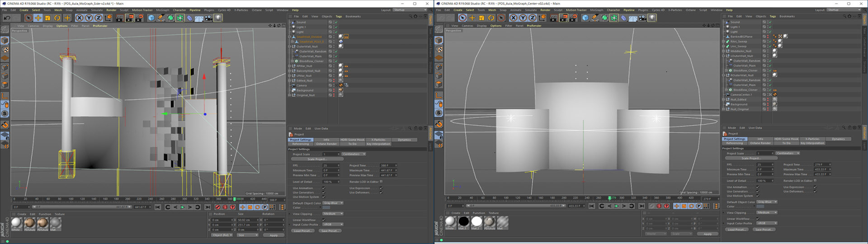Screen dimensions: 868x244
Task: Click Color swatch in right project settings
Action: 760,206
